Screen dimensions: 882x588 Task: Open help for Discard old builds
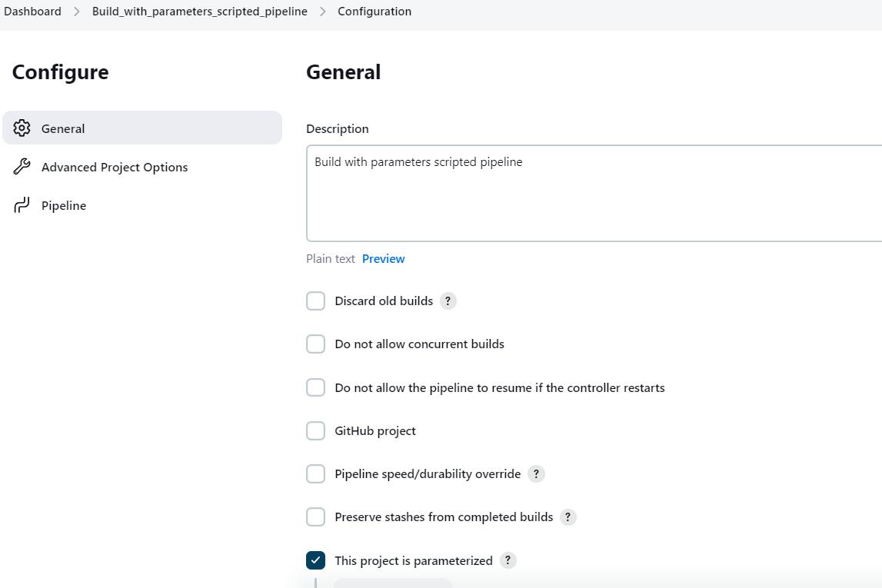tap(448, 301)
